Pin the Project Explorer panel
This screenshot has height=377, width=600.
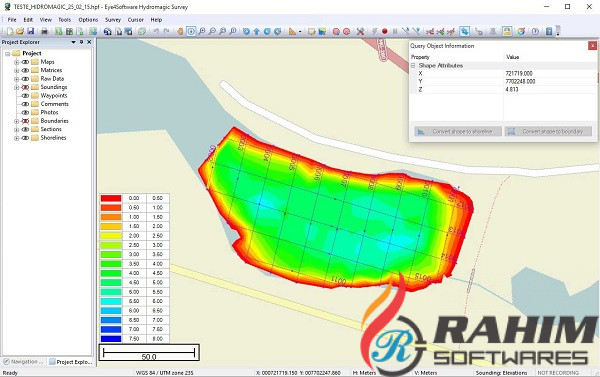pyautogui.click(x=82, y=42)
